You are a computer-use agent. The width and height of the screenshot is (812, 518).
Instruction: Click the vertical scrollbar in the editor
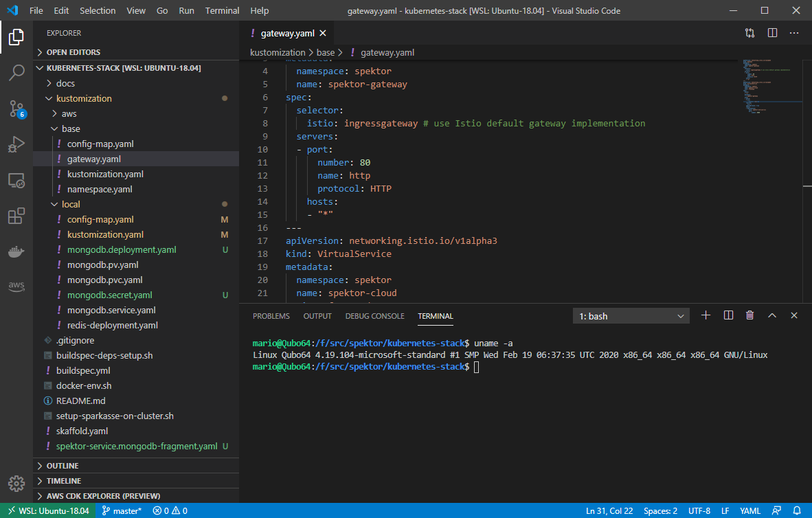[808, 185]
